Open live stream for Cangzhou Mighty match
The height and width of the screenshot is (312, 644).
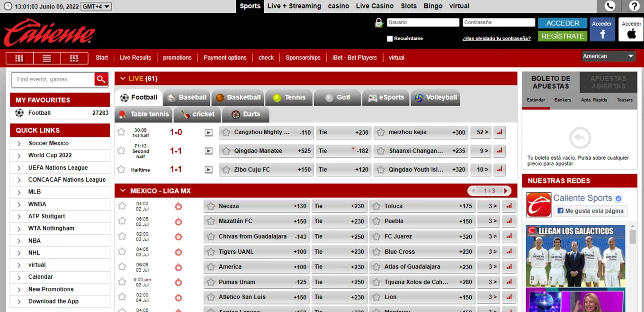point(209,133)
